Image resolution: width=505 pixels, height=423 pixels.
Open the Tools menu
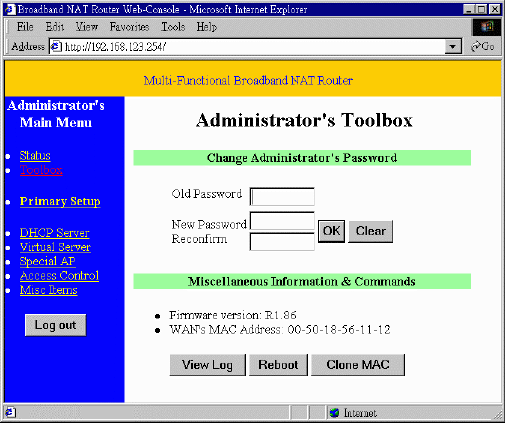173,27
